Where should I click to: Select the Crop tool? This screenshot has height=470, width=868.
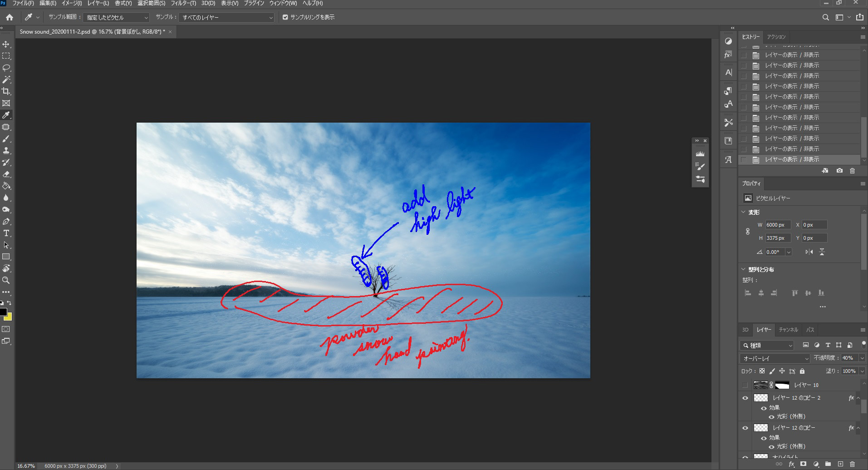coord(6,92)
